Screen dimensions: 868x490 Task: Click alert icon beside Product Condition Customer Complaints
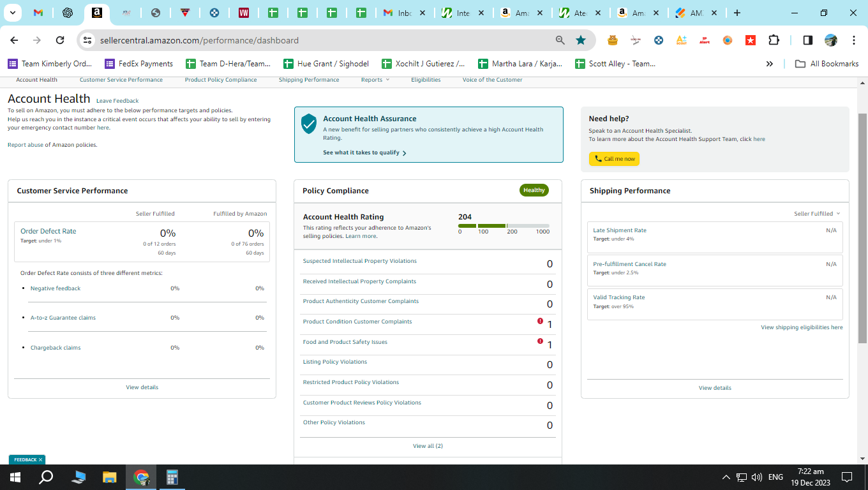541,321
